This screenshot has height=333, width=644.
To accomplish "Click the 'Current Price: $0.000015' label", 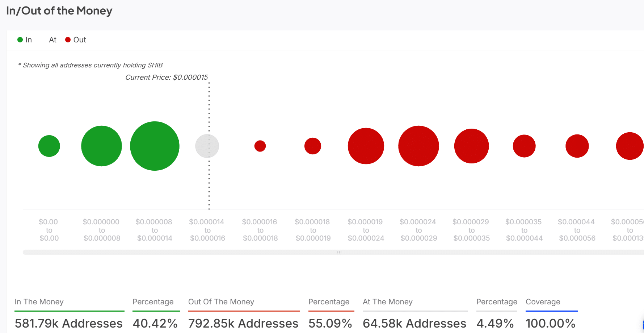I will [x=167, y=77].
